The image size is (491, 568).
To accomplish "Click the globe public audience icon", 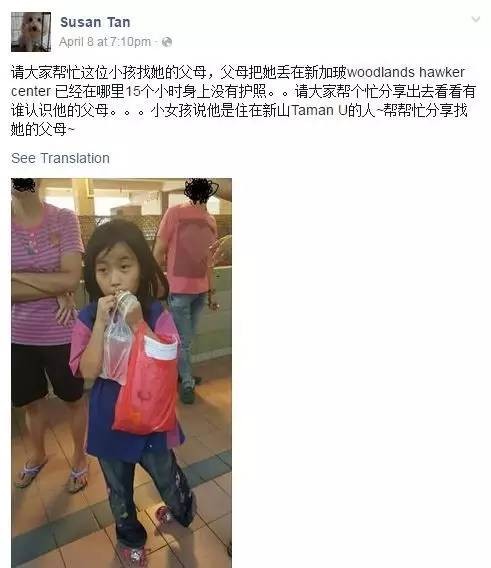I will click(167, 42).
